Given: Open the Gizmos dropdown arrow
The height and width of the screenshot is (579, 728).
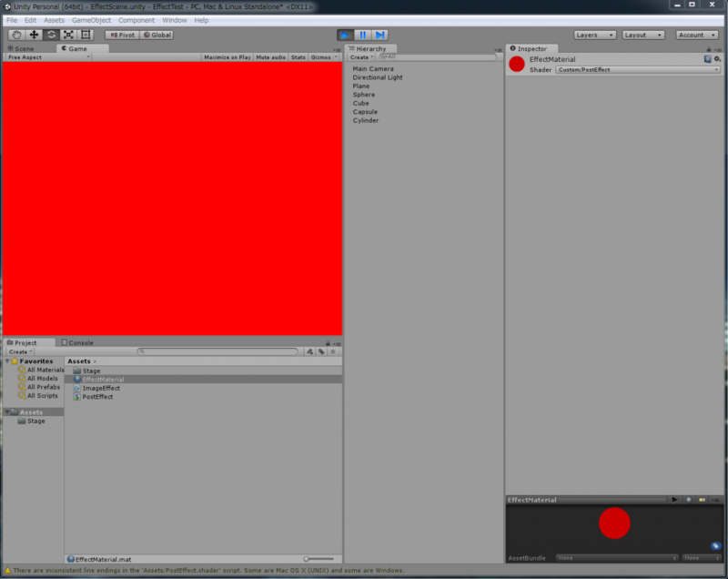Looking at the screenshot, I should click(336, 57).
